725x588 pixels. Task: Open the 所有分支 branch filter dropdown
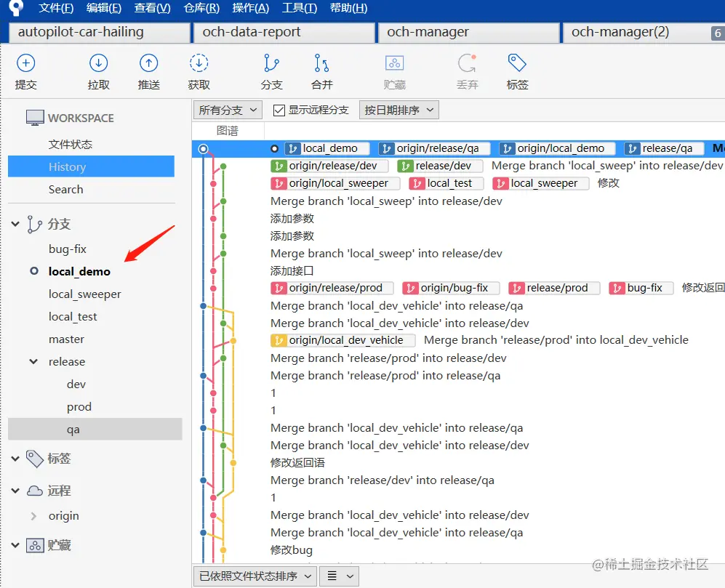click(x=228, y=110)
